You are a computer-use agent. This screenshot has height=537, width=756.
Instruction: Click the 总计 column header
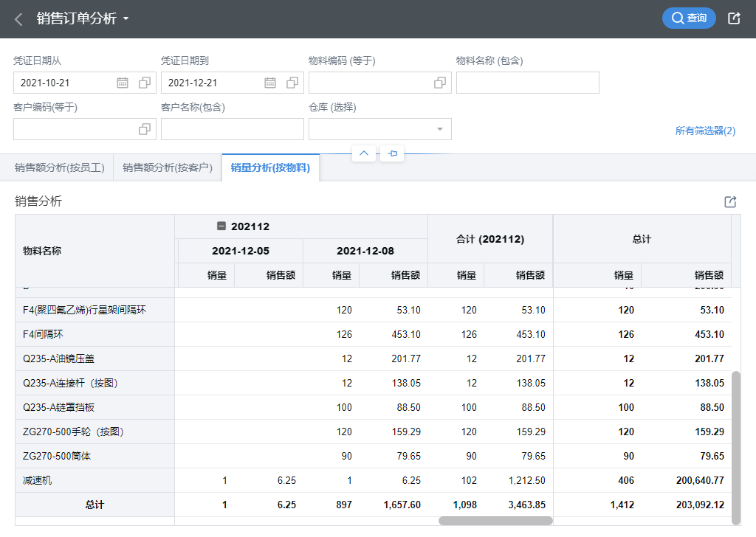642,239
